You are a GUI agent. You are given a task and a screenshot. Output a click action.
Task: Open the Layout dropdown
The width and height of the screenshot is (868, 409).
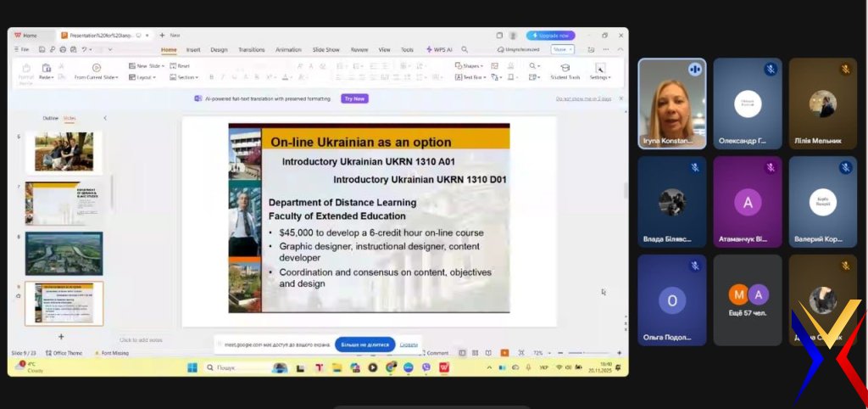click(142, 77)
